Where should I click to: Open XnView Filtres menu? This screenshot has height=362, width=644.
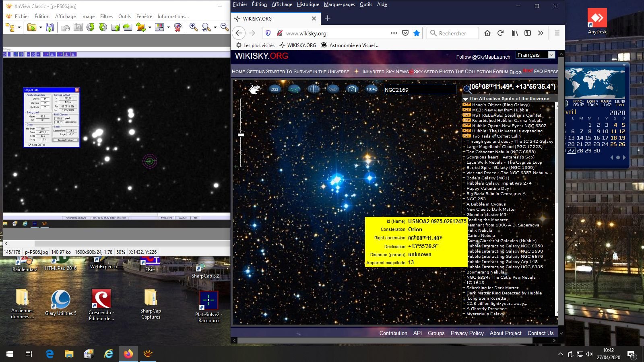coord(106,16)
